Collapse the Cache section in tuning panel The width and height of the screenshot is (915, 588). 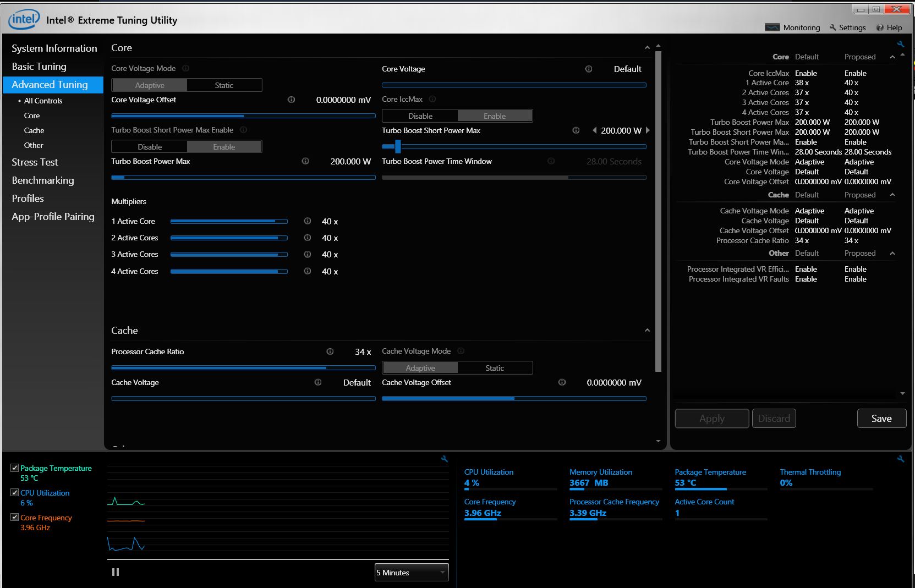coord(647,331)
